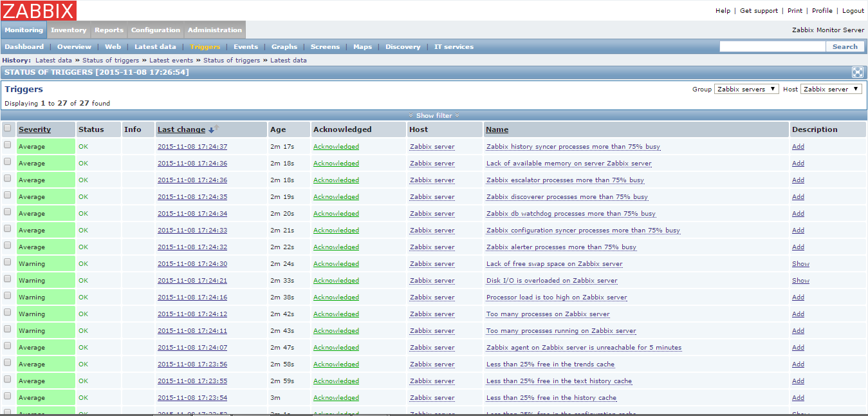Check the configuration syncer row checkbox
868x416 pixels.
coord(8,229)
